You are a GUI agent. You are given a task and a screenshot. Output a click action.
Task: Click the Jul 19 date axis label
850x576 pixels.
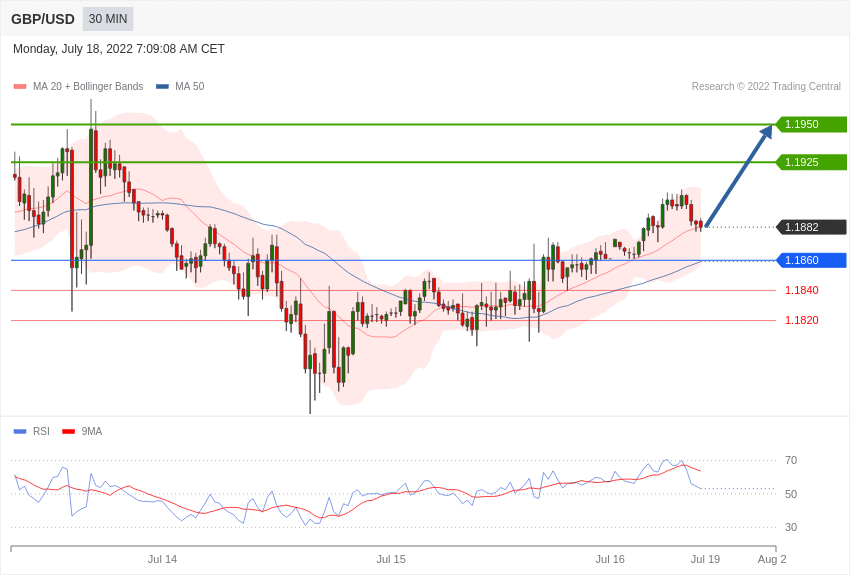point(705,559)
